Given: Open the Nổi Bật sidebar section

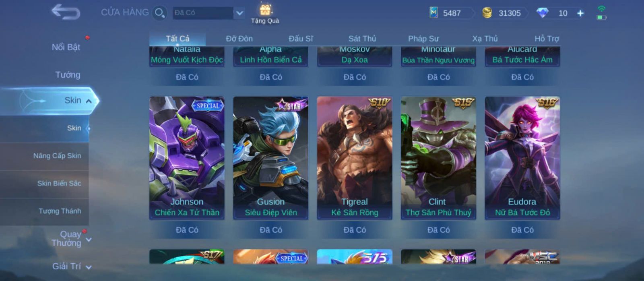Looking at the screenshot, I should coord(66,47).
